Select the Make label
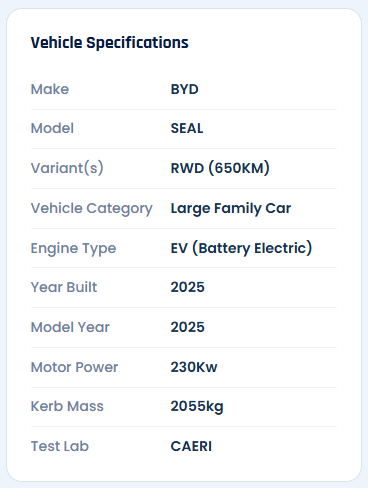Viewport: 368px width, 488px height. click(x=50, y=89)
